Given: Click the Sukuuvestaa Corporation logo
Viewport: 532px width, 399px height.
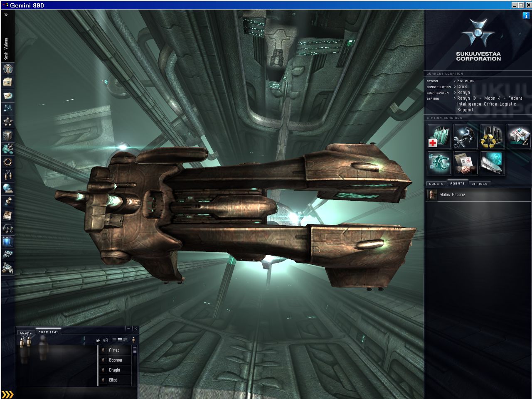Looking at the screenshot, I should pos(478,40).
